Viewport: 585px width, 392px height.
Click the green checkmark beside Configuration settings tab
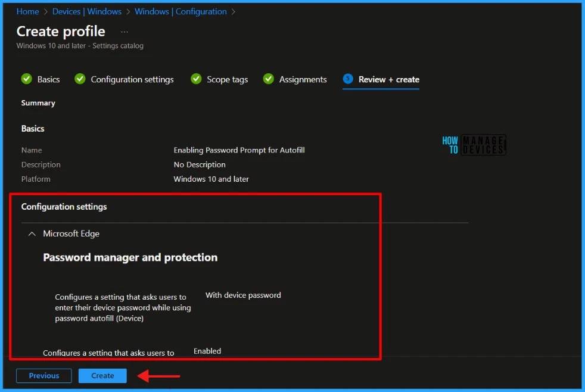(x=80, y=79)
